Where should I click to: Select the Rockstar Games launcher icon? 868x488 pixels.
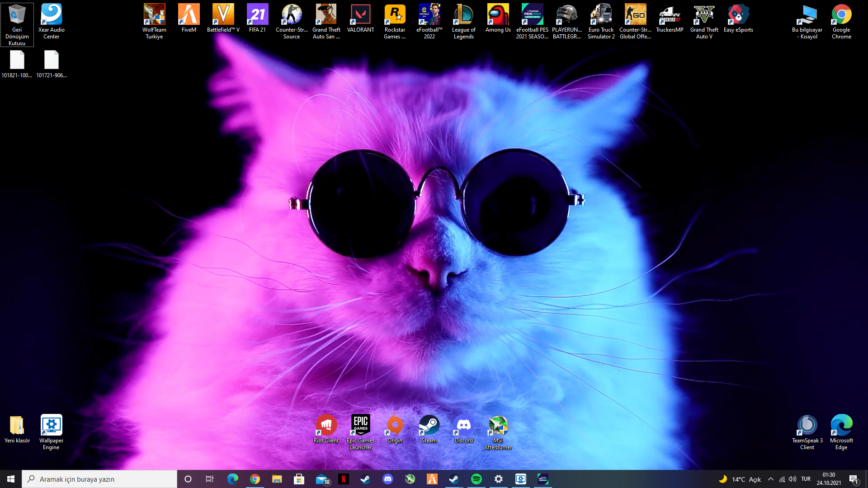point(395,21)
